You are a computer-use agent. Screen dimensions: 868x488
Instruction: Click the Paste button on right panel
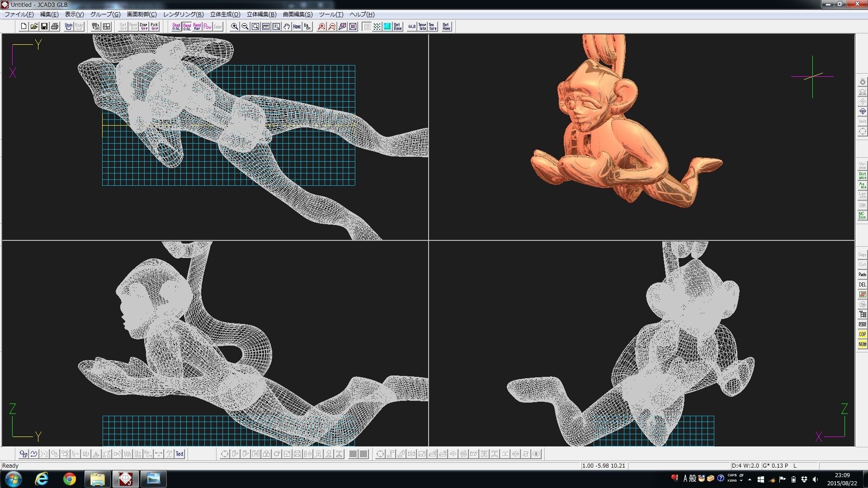(863, 275)
